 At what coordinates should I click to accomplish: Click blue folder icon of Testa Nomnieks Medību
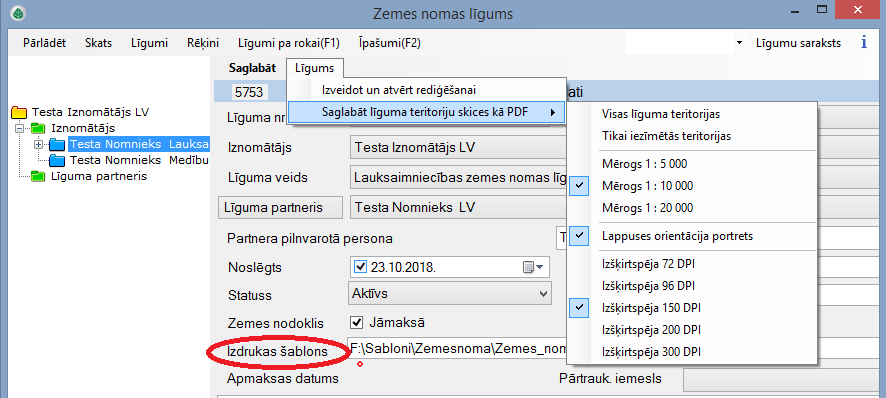(x=57, y=161)
